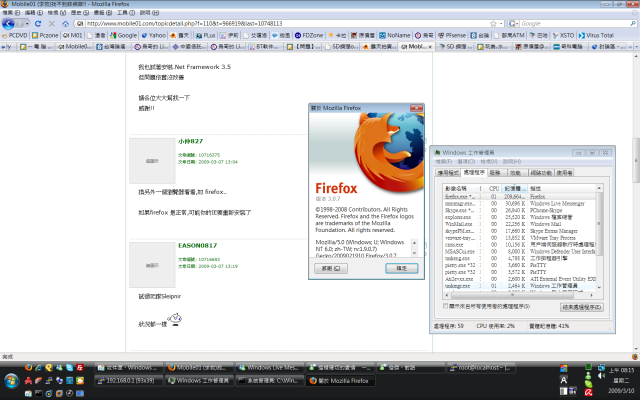This screenshot has height=400, width=640.
Task: Click the Stop loading X icon
Action: [x=52, y=24]
